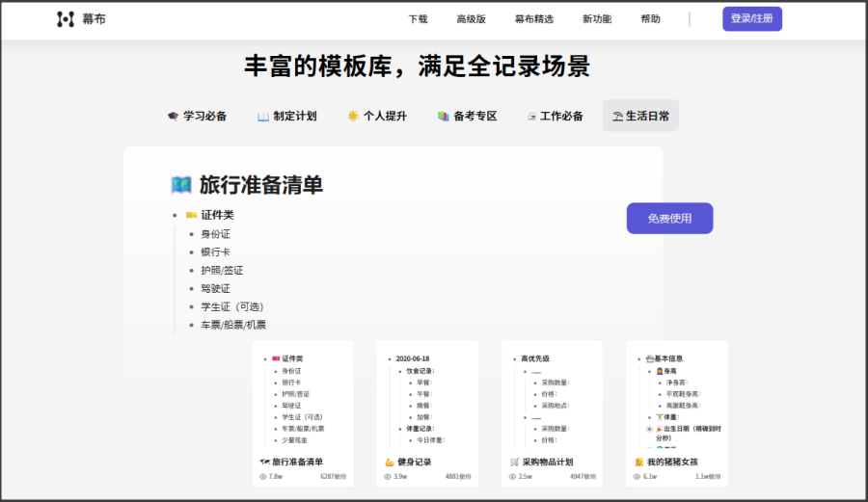Go to 幕布精选 in navigation
Viewport: 868px width, 502px height.
pos(533,19)
